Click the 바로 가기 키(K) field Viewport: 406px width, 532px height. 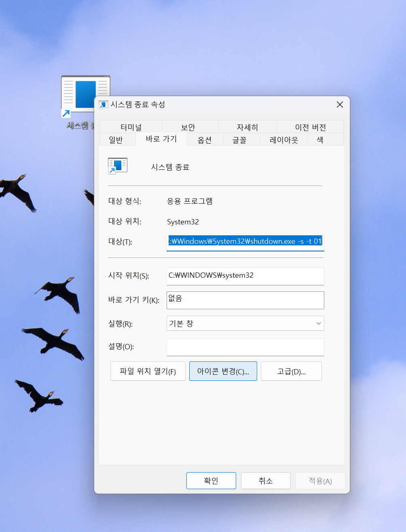pyautogui.click(x=245, y=300)
